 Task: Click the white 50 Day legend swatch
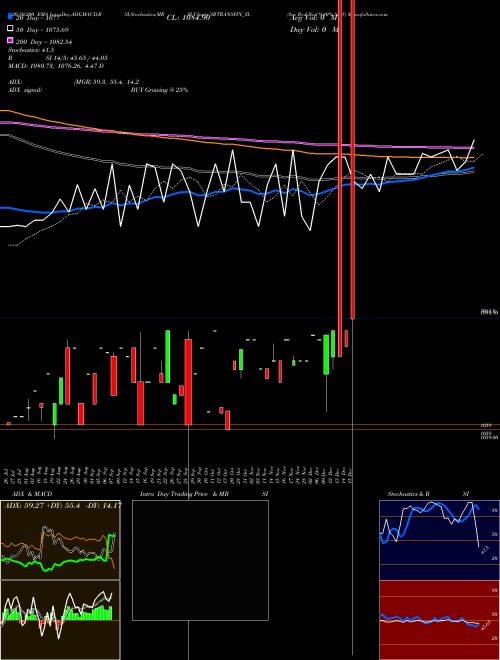10,29
